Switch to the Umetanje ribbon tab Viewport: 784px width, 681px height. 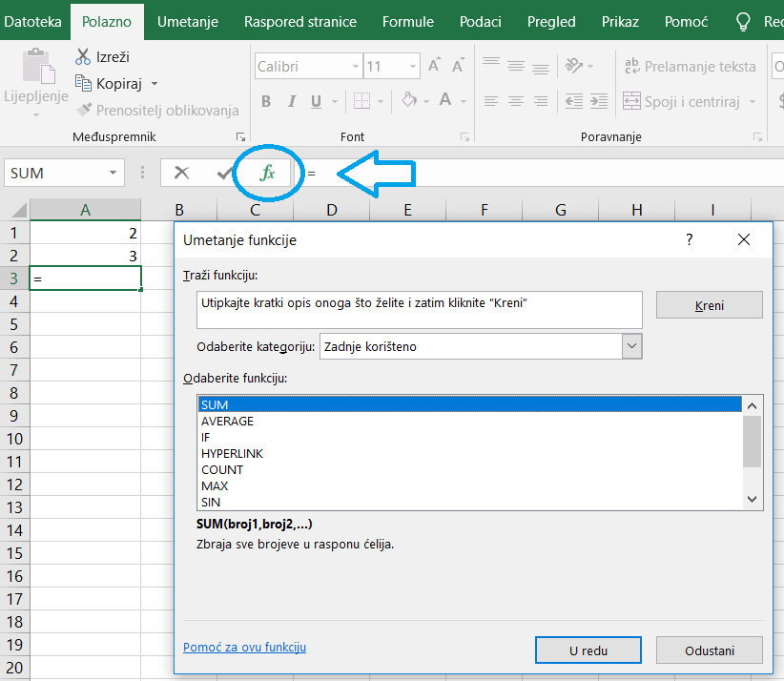coord(188,21)
